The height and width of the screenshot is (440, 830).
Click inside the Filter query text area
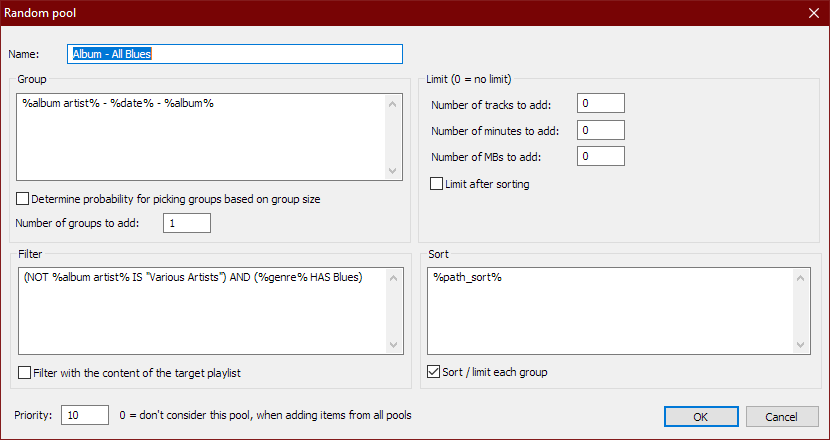(200, 310)
